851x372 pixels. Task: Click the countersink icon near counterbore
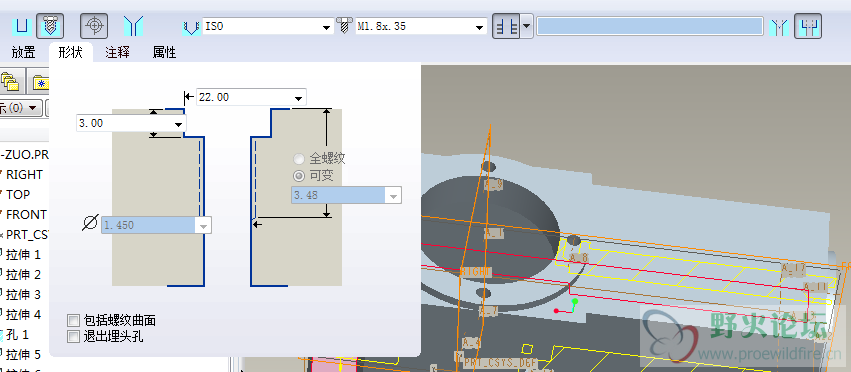coord(780,26)
